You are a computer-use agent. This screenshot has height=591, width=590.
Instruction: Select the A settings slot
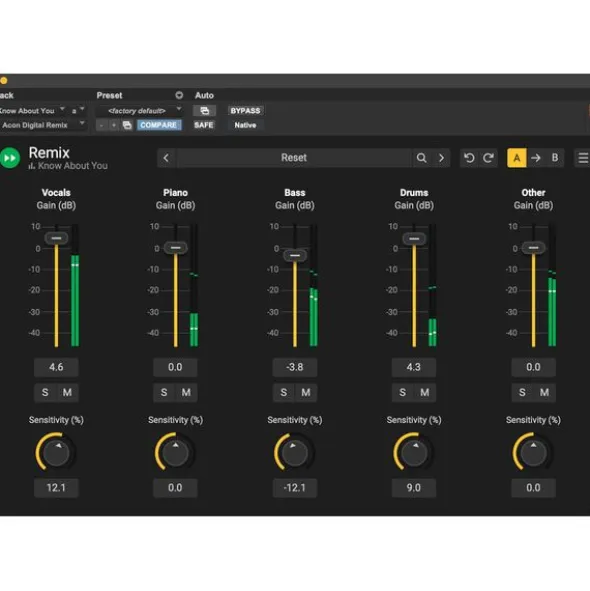pos(517,158)
